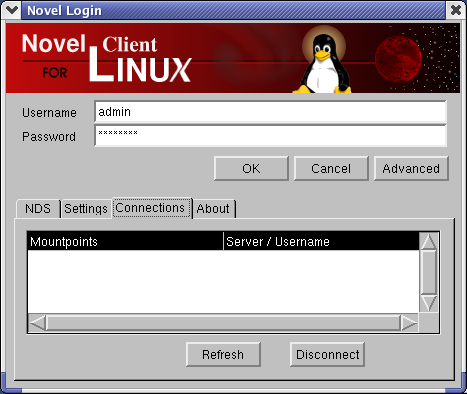Refresh the connections list
Viewport: 467px width, 394px height.
[223, 354]
